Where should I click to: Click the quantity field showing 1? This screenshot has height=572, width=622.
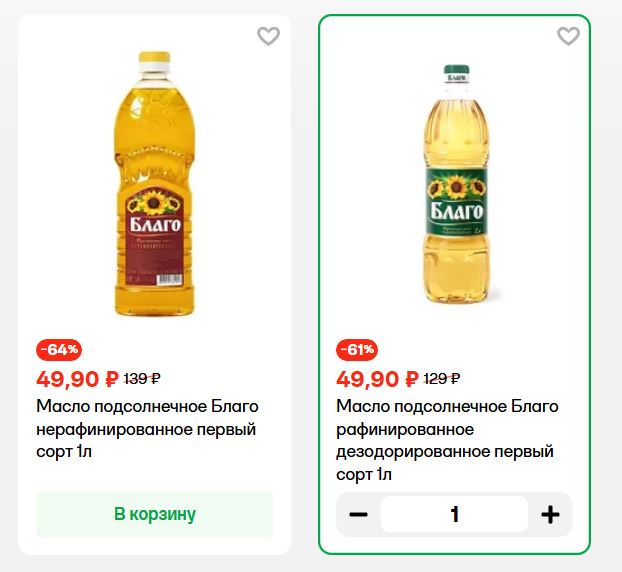454,515
